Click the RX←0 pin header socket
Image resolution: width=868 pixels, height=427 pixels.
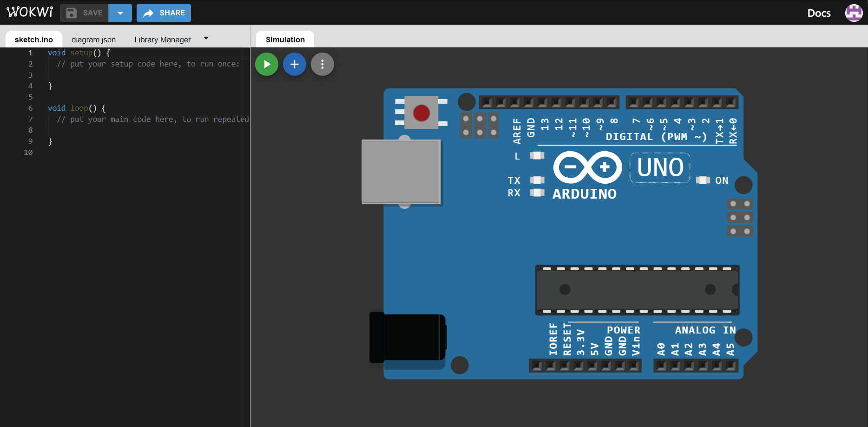(x=731, y=102)
